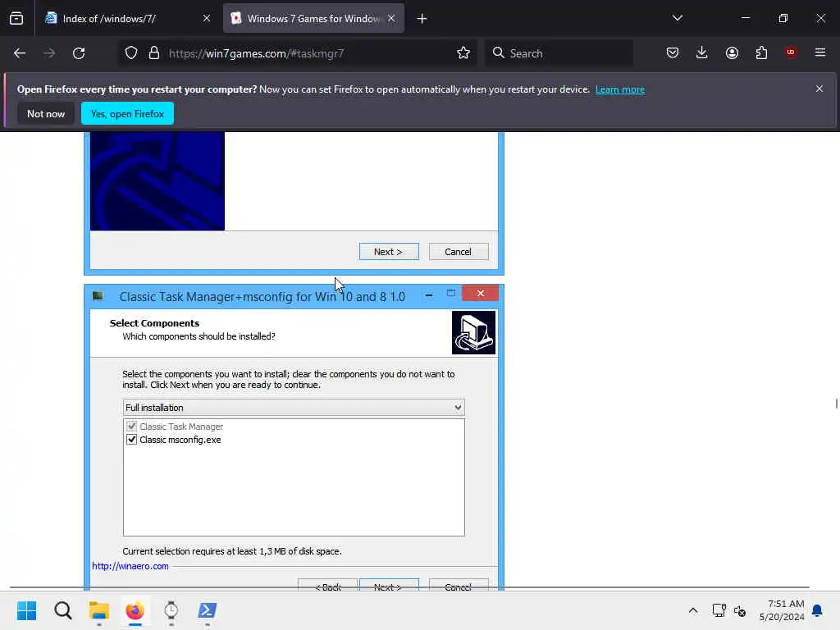Open the notification bell in the tray

(x=817, y=610)
